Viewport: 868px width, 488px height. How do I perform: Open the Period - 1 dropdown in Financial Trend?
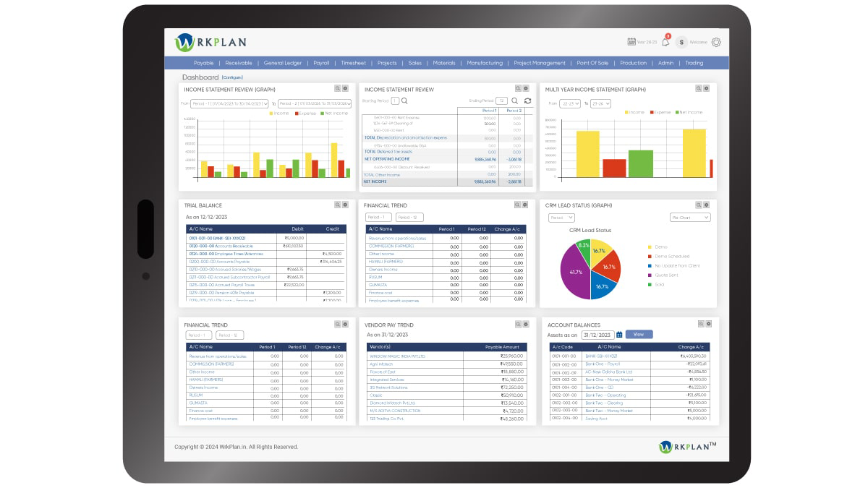tap(377, 217)
